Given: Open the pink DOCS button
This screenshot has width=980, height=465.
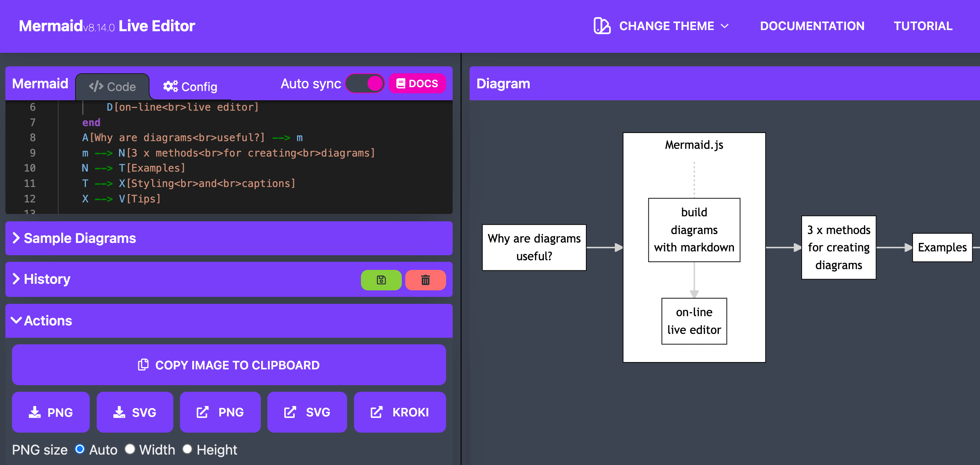Looking at the screenshot, I should coord(417,83).
